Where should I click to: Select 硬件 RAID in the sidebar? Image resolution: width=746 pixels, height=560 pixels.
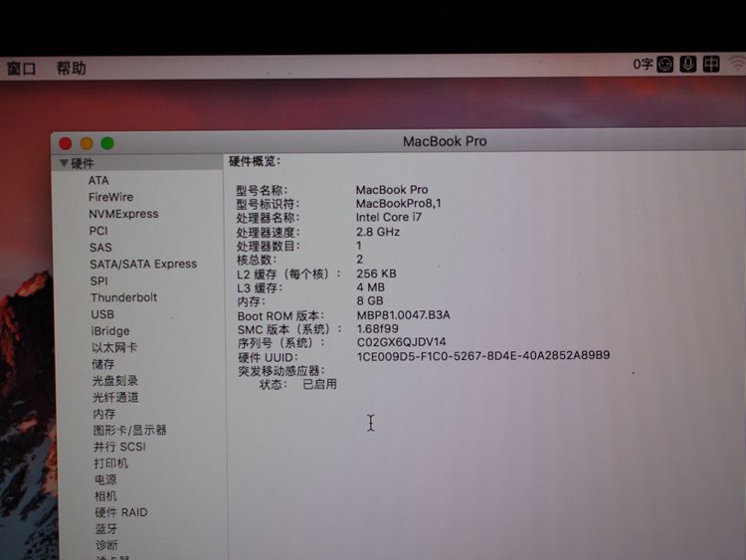[x=121, y=512]
